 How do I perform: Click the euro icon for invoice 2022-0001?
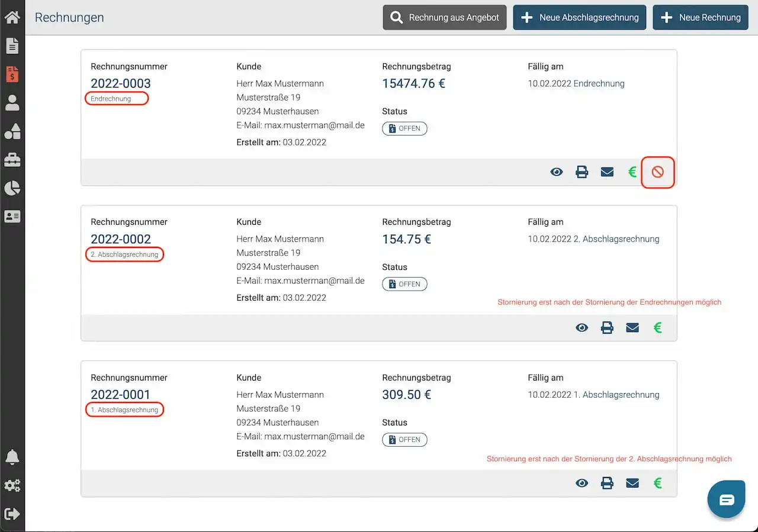click(657, 483)
